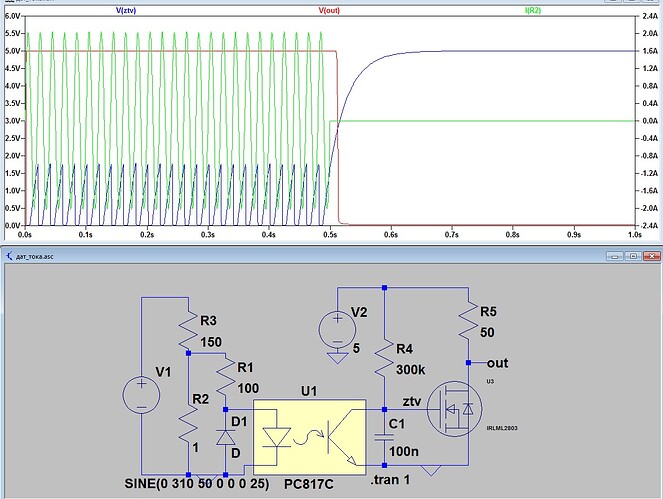Minimize the schematic window

[x=615, y=256]
